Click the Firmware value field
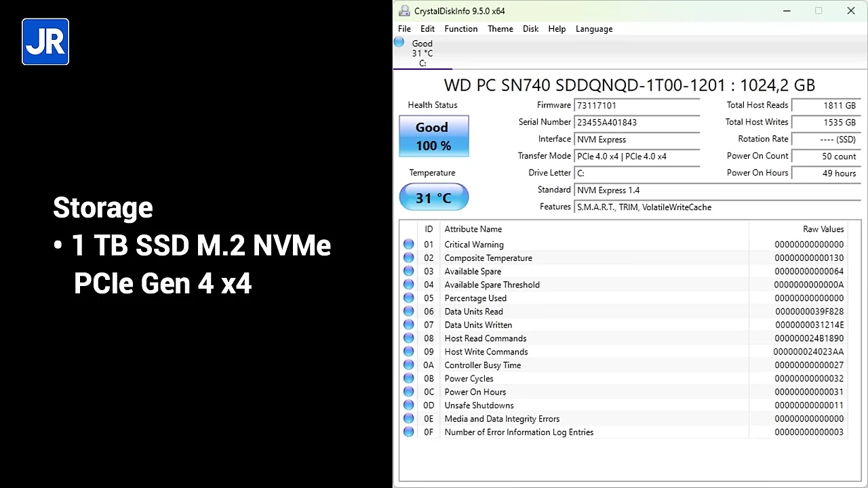This screenshot has height=488, width=868. click(636, 106)
